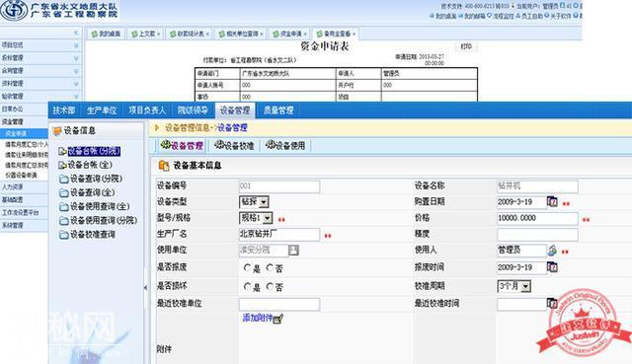Screen dimensions: 632x364
Task: Click 打印 button on 资金申请表
Action: click(x=466, y=46)
